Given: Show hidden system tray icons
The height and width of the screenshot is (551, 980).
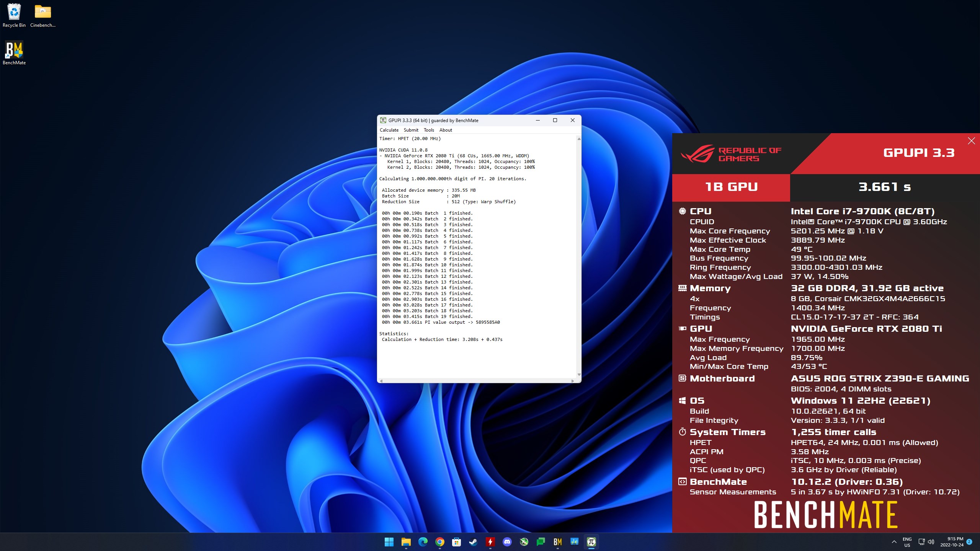Looking at the screenshot, I should click(894, 542).
